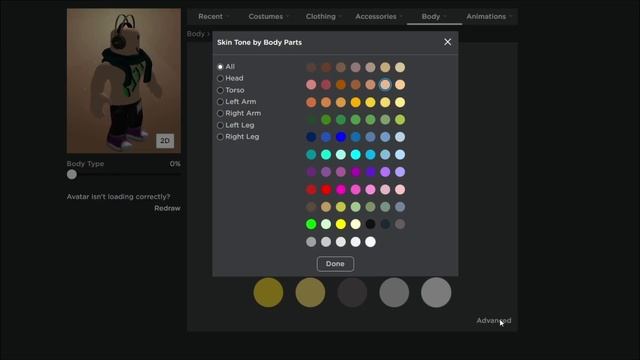Select the Body tab
640x360 pixels.
(x=434, y=16)
